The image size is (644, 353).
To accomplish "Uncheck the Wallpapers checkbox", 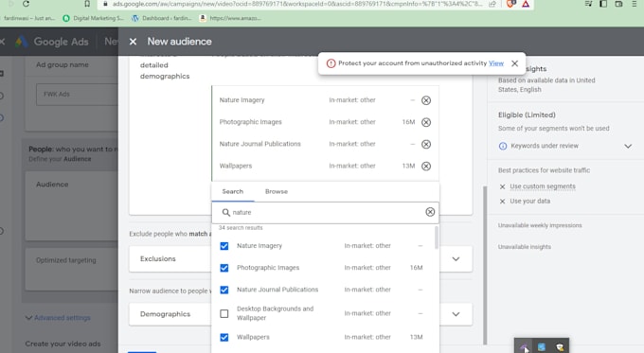I will [224, 338].
